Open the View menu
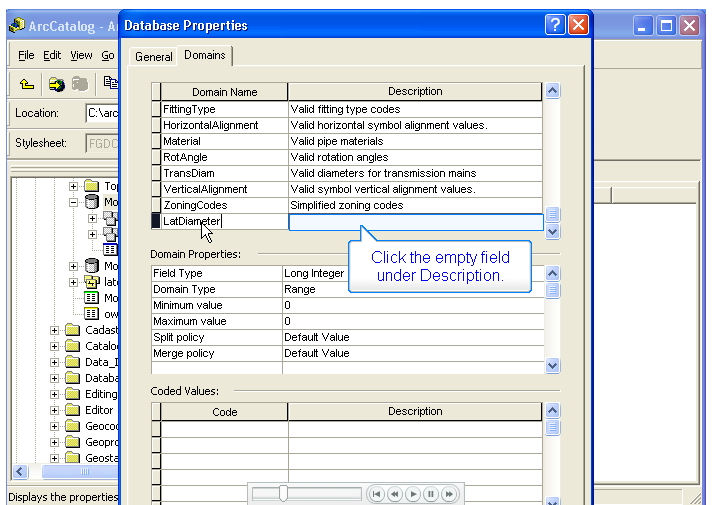This screenshot has height=505, width=715. (81, 55)
